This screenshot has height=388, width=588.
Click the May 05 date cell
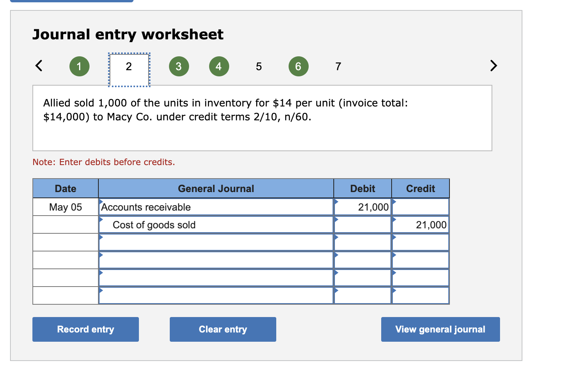(66, 207)
